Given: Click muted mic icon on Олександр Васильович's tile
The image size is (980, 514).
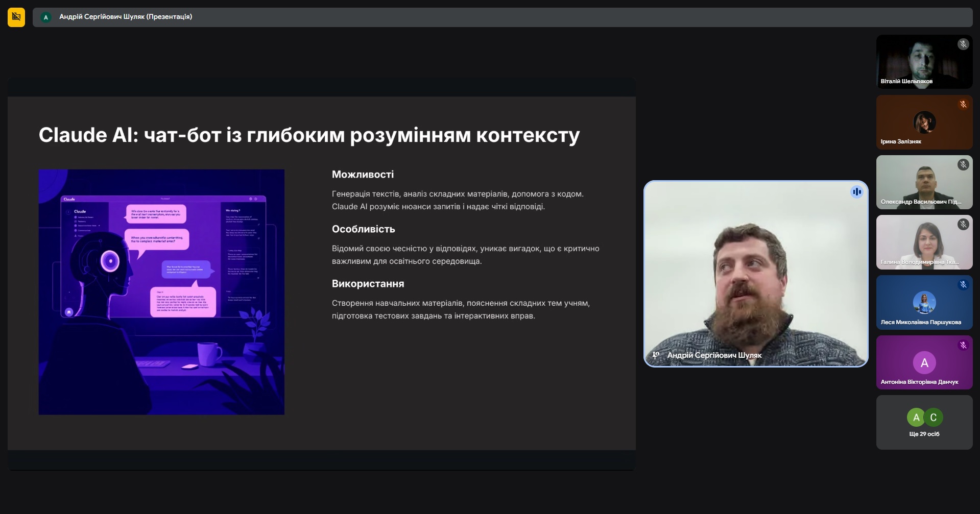Looking at the screenshot, I should coord(963,165).
